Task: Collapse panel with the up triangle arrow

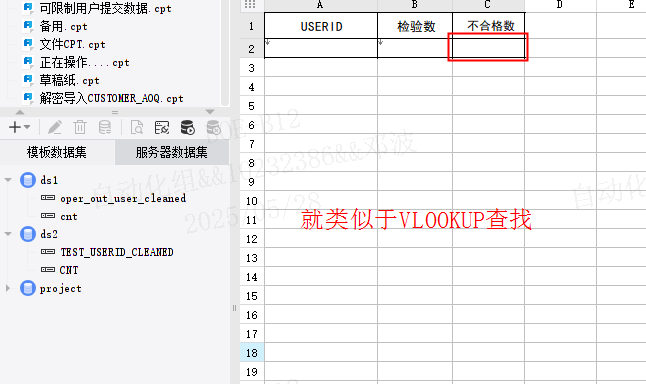Action: point(20,112)
